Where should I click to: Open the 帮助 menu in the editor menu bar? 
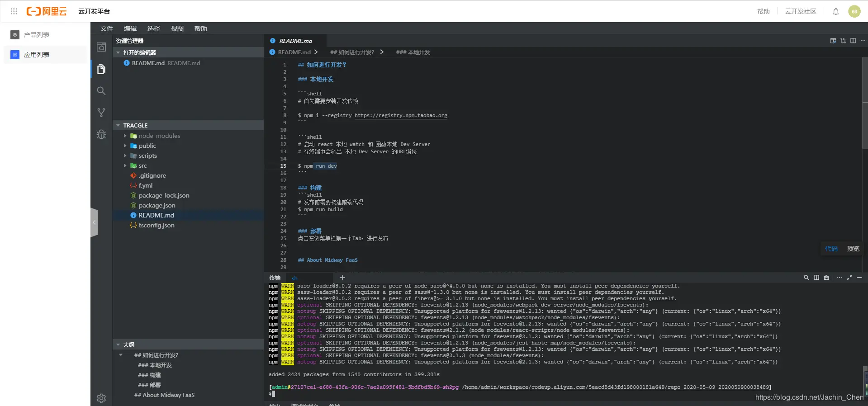pos(201,28)
